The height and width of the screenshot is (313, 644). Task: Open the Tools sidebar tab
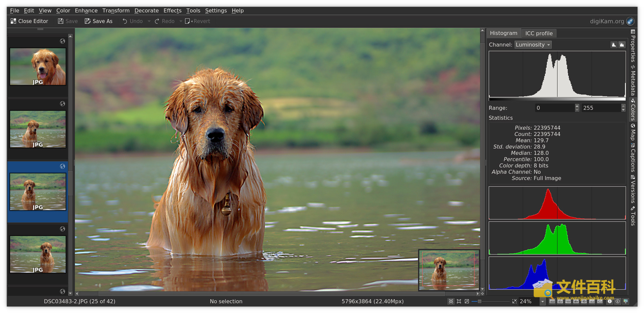coord(633,216)
